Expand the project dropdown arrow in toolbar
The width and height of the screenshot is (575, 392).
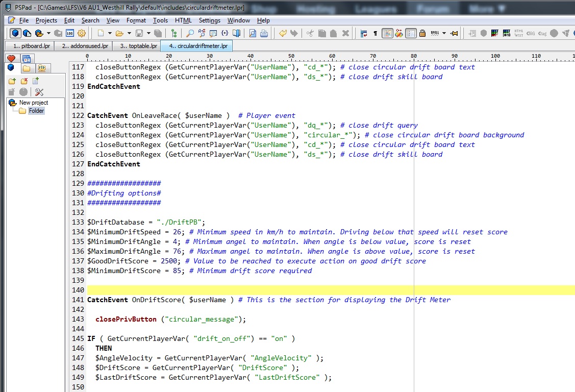[x=48, y=33]
